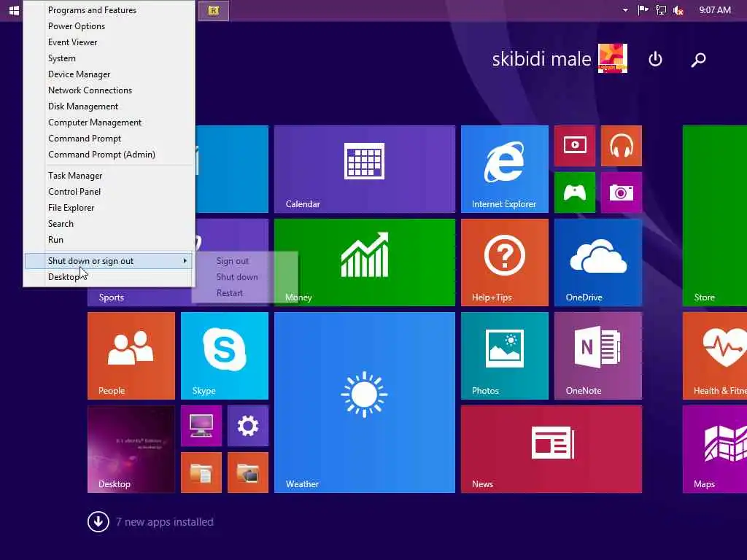The image size is (747, 560).
Task: Open the People tile
Action: 131,356
